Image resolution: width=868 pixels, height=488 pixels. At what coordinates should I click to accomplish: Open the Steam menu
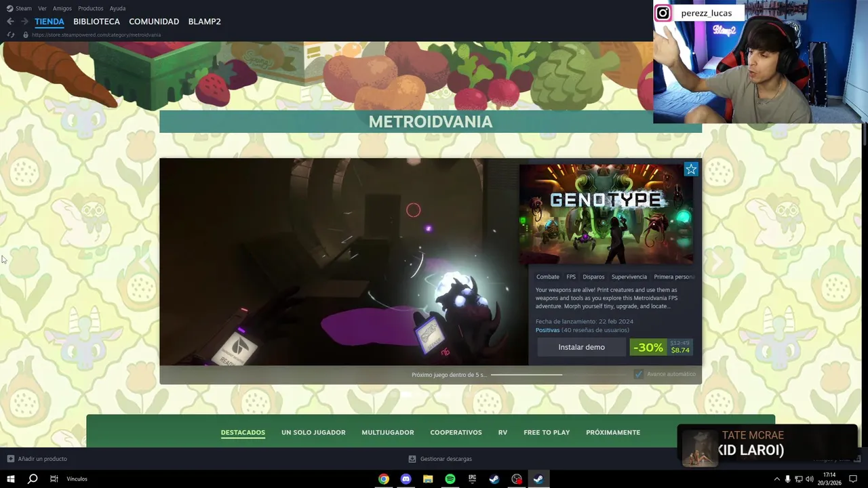coord(24,8)
